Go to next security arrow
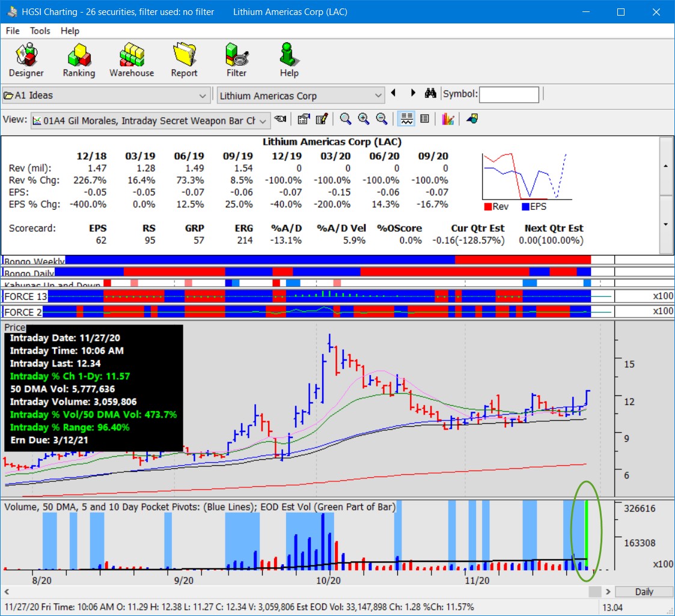Image resolution: width=675 pixels, height=616 pixels. click(x=413, y=93)
